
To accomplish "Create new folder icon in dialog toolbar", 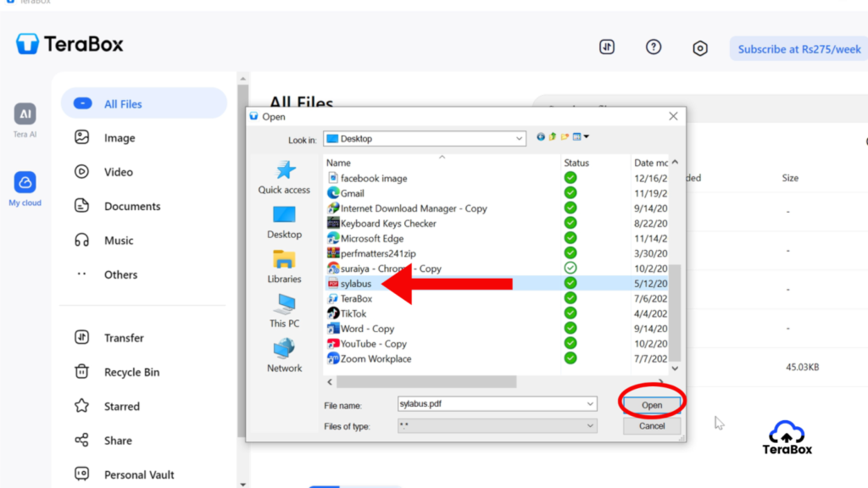I will tap(565, 136).
